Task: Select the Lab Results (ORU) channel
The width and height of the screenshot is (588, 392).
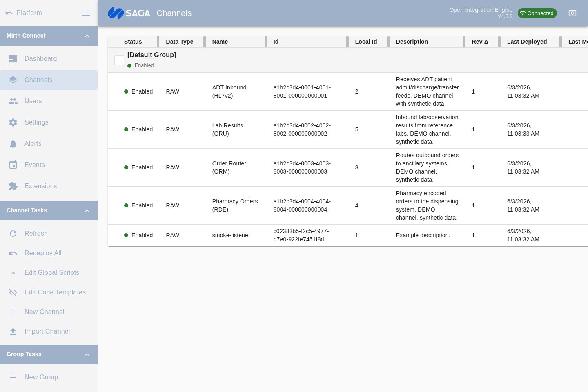Action: (x=227, y=129)
